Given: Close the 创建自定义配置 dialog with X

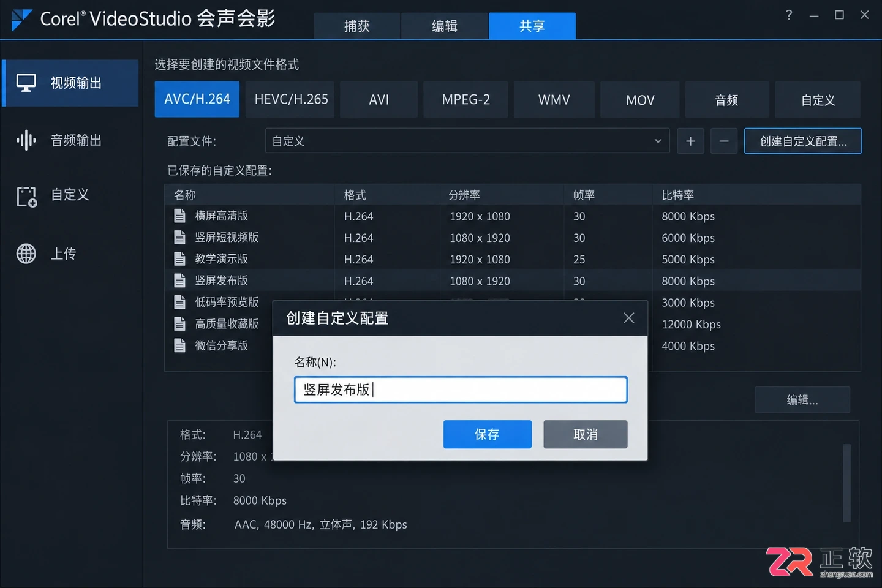Looking at the screenshot, I should tap(628, 318).
